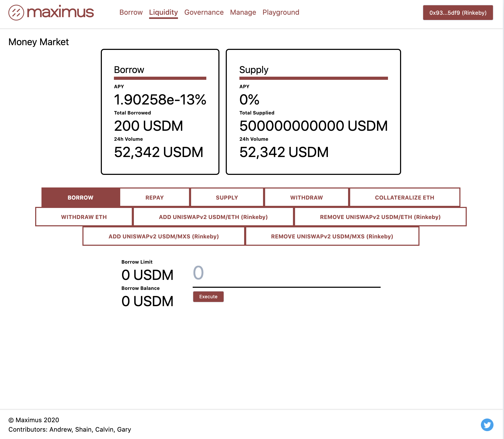504x439 pixels.
Task: Switch to the REPAY tab
Action: pos(154,197)
